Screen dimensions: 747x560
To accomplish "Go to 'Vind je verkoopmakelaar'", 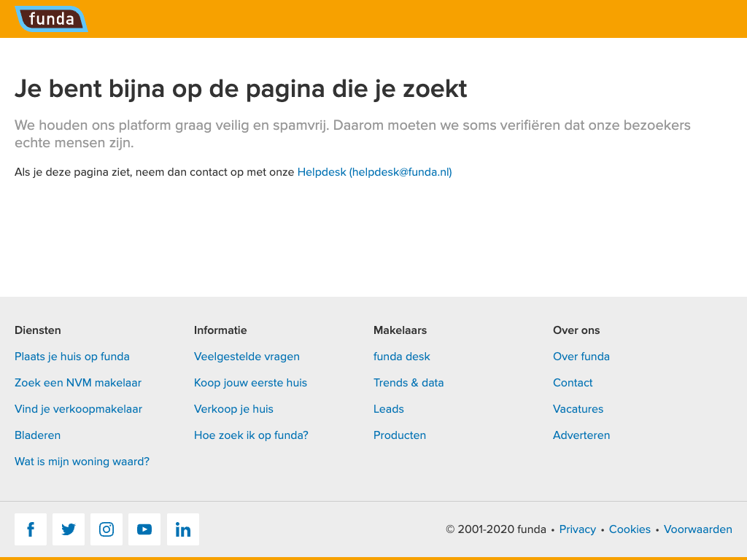I will (78, 409).
